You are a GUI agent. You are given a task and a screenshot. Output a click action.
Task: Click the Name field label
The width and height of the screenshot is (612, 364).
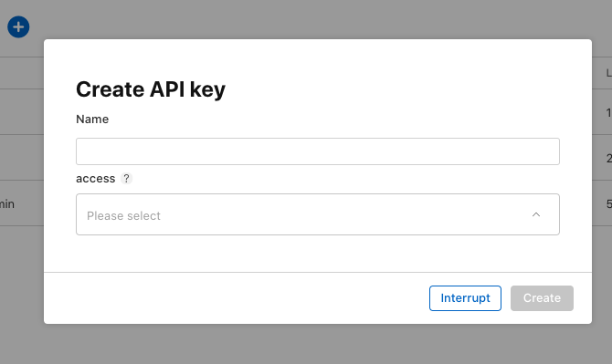[x=92, y=120]
